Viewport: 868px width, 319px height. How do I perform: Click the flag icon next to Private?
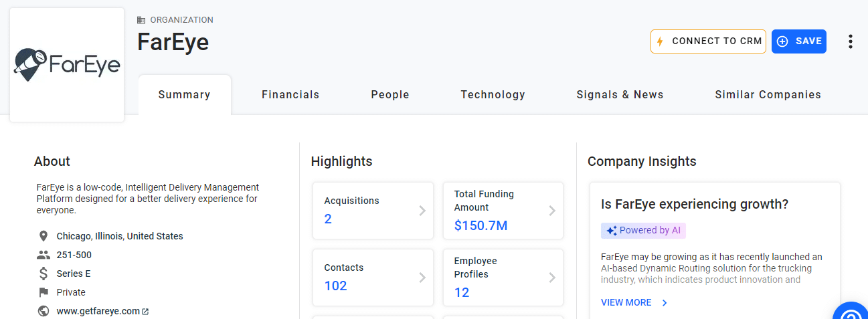[44, 292]
